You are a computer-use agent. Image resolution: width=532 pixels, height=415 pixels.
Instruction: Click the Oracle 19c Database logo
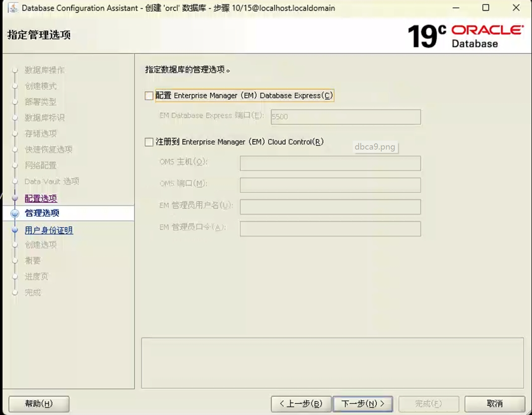(465, 36)
